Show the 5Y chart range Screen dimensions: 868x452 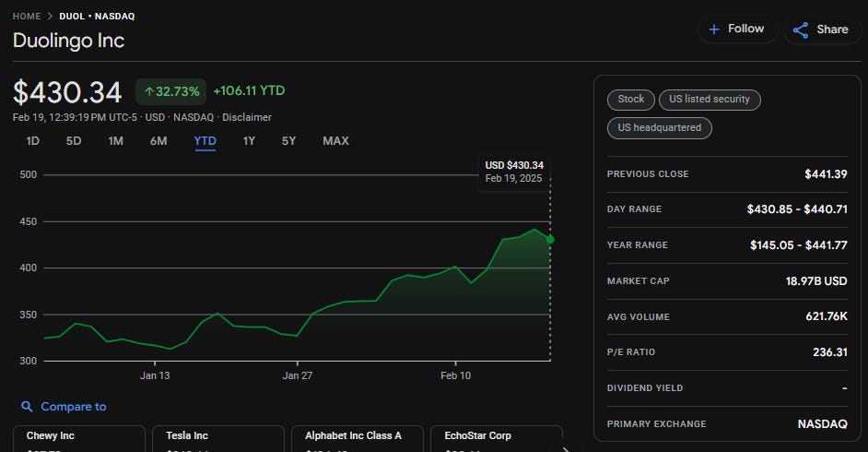pos(289,141)
